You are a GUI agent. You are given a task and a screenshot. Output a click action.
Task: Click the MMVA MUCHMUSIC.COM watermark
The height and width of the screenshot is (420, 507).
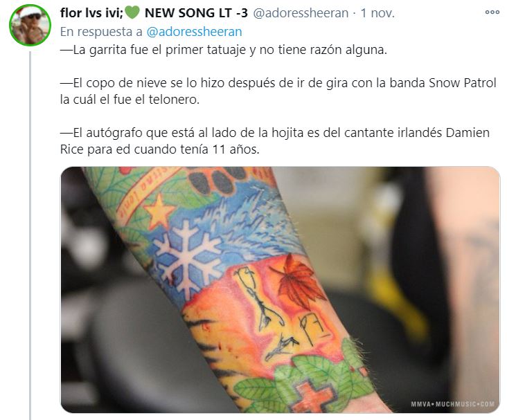point(452,404)
